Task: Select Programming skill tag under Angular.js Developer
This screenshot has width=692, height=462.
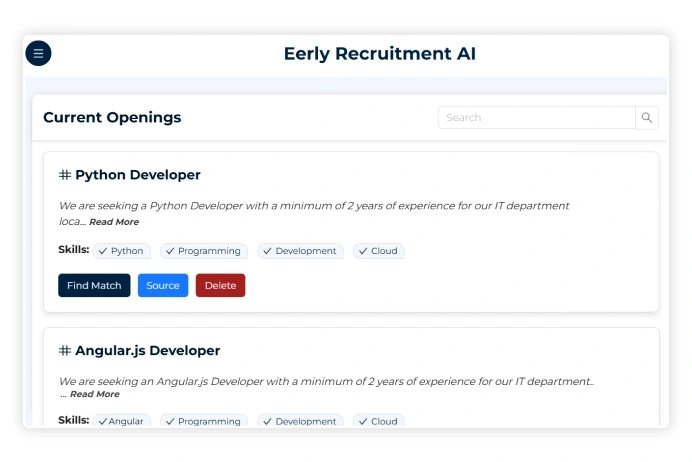Action: click(204, 422)
